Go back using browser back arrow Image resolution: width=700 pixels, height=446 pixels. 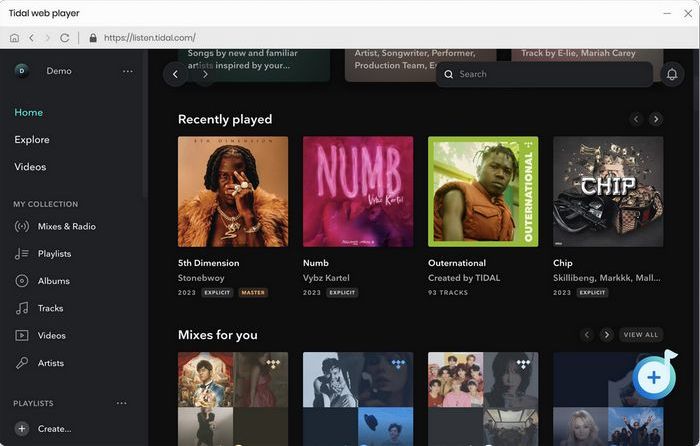(31, 38)
